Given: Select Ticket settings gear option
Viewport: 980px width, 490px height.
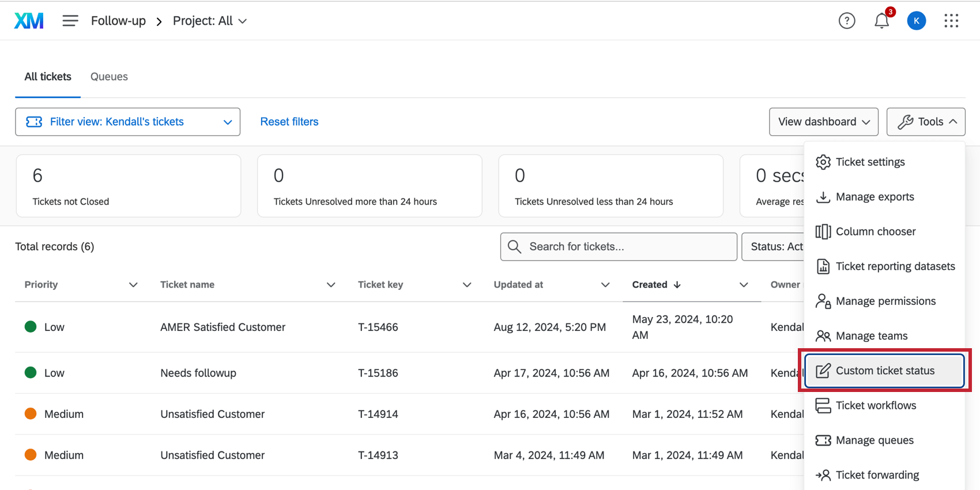Looking at the screenshot, I should pyautogui.click(x=870, y=162).
